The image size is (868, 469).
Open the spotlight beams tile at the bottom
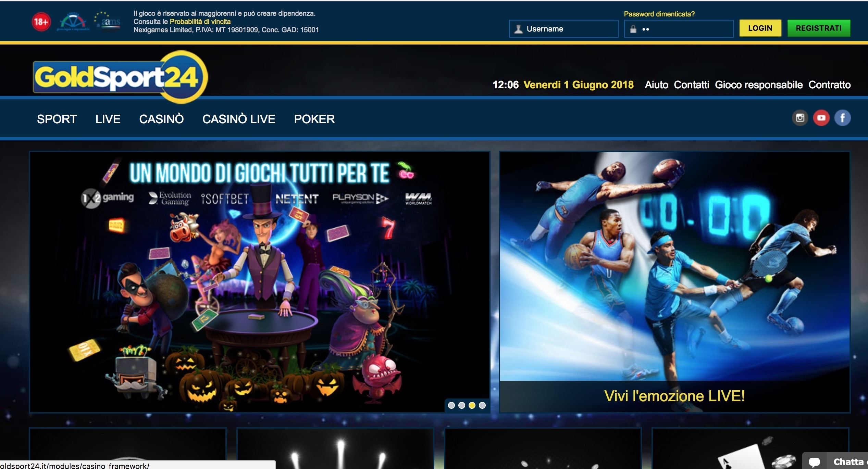335,448
